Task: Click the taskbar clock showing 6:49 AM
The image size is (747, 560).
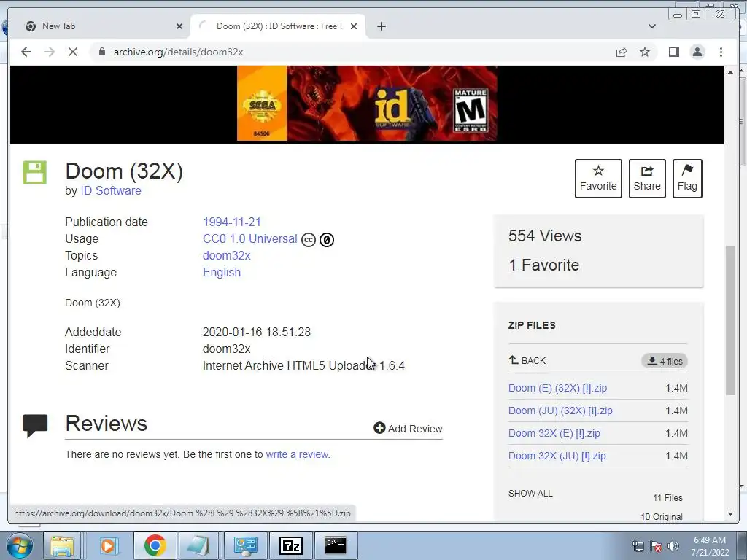Action: coord(710,546)
